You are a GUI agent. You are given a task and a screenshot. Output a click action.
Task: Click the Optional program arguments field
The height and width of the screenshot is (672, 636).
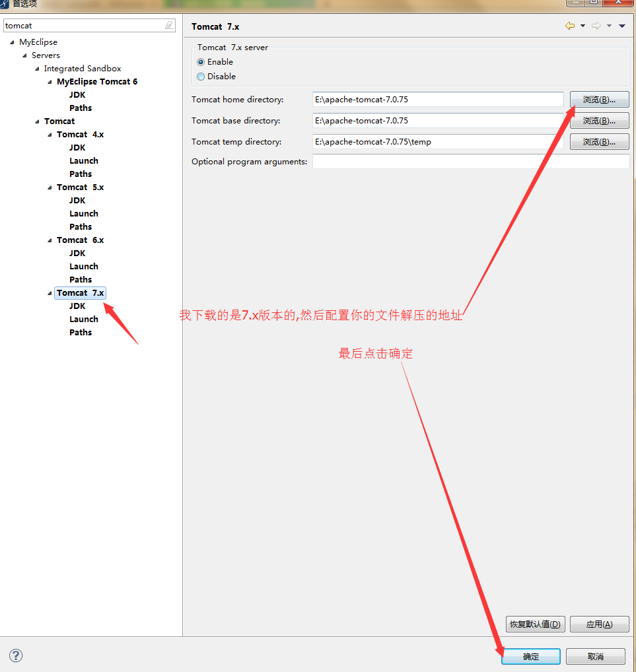coord(471,162)
